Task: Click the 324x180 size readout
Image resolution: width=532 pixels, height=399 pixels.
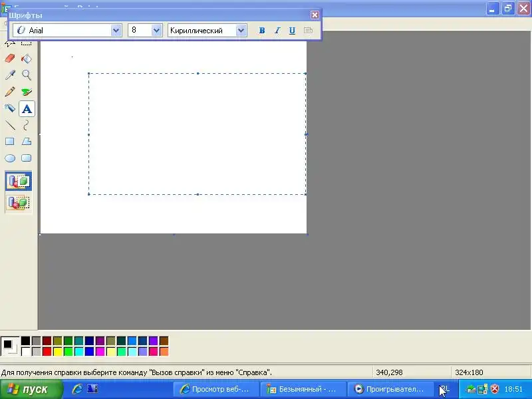Action: pos(469,372)
